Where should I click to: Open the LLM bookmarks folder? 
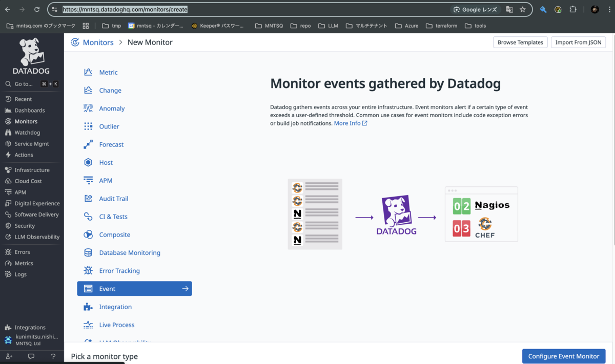pyautogui.click(x=328, y=26)
